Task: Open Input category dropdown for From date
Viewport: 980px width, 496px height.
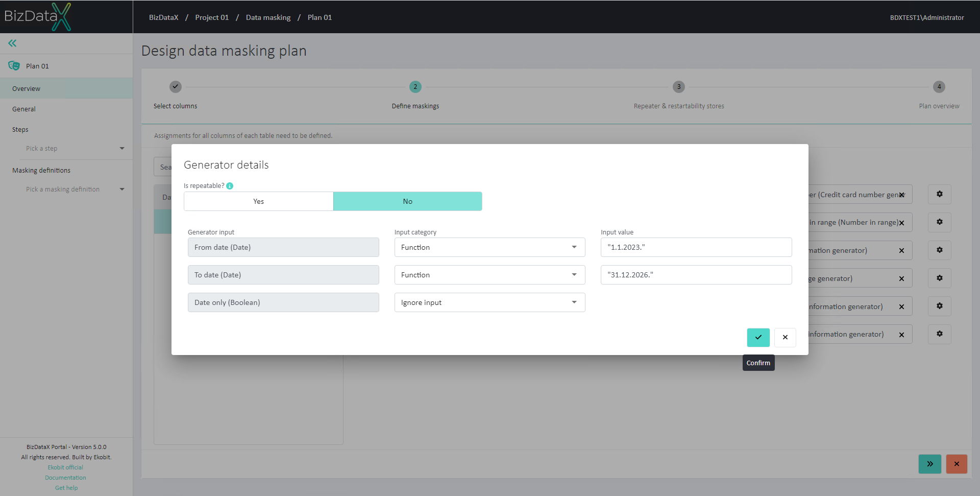Action: coord(490,247)
